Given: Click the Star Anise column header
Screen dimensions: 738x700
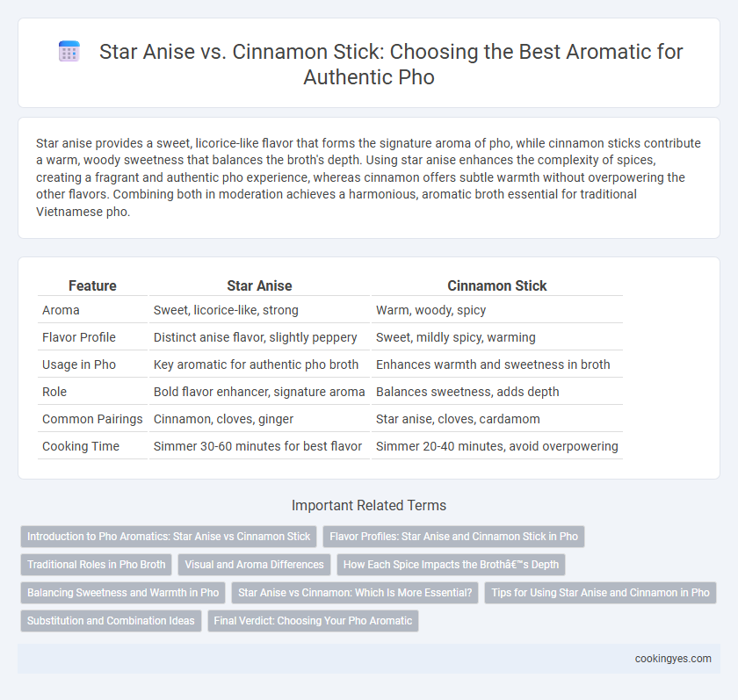Looking at the screenshot, I should click(x=259, y=285).
